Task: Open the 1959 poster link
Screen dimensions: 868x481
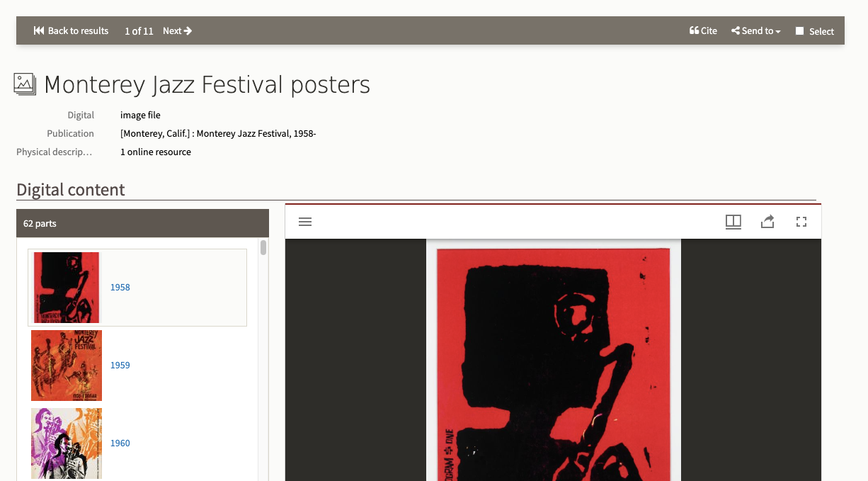Action: coord(120,366)
